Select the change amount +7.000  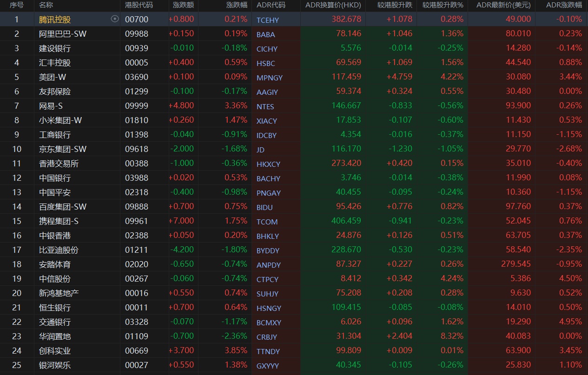coord(181,221)
